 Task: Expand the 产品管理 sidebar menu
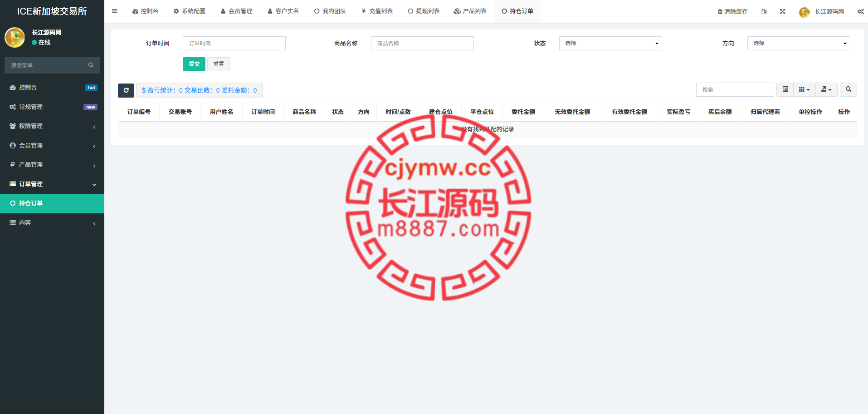(52, 164)
